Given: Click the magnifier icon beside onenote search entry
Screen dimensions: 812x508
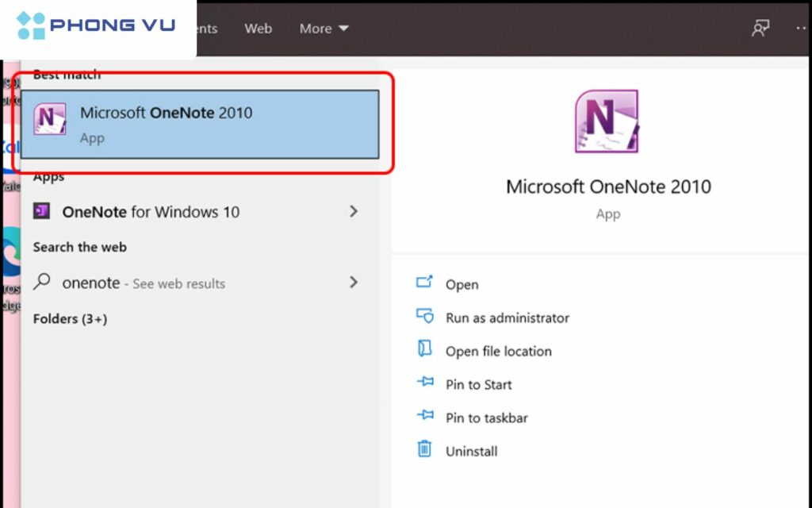Looking at the screenshot, I should pyautogui.click(x=44, y=283).
